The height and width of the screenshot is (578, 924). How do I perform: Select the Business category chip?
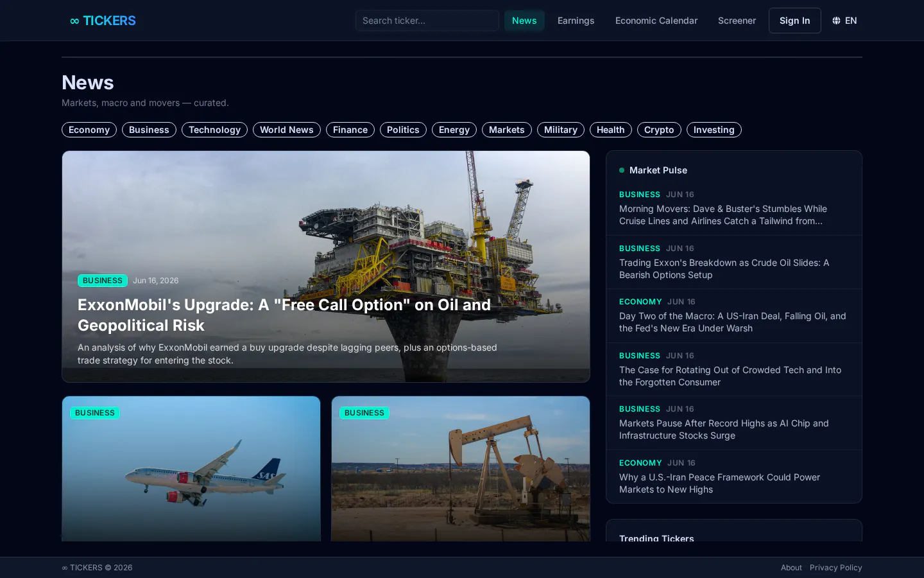pos(149,130)
